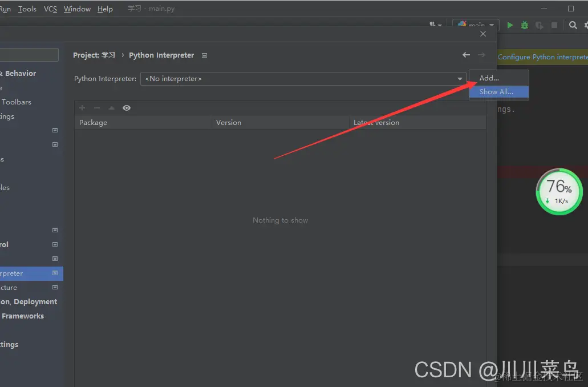
Task: Sort by the Latest version column header
Action: coord(417,122)
